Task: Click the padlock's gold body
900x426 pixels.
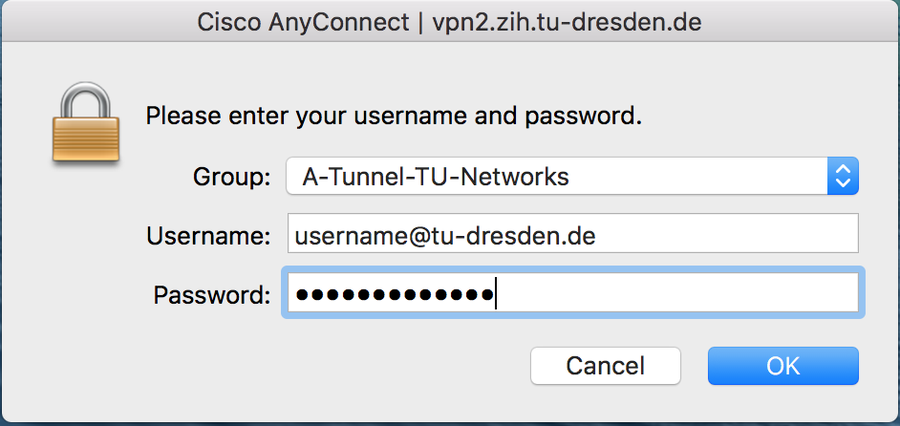Action: coord(86,139)
